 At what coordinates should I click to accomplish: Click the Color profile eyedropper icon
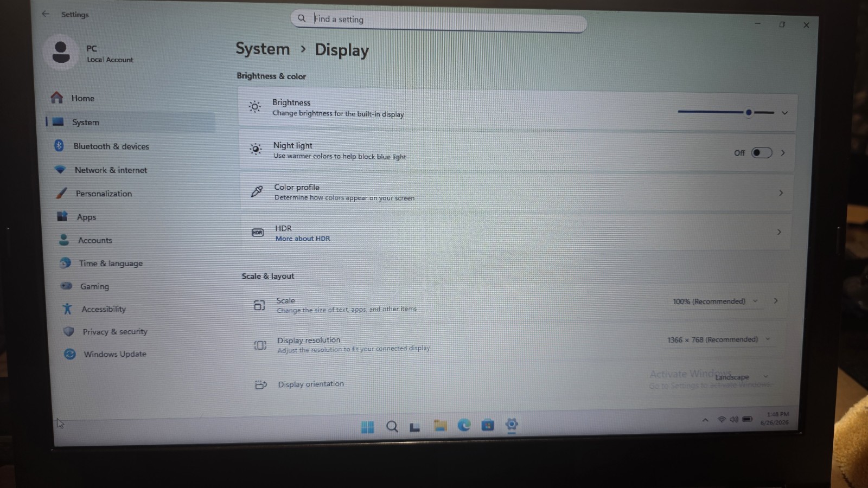(257, 191)
